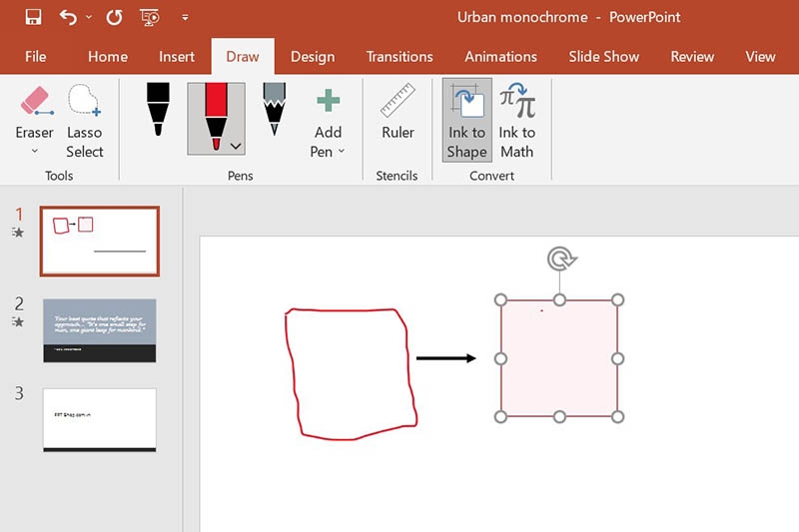Viewport: 799px width, 532px height.
Task: Select the Eraser tool
Action: point(35,112)
